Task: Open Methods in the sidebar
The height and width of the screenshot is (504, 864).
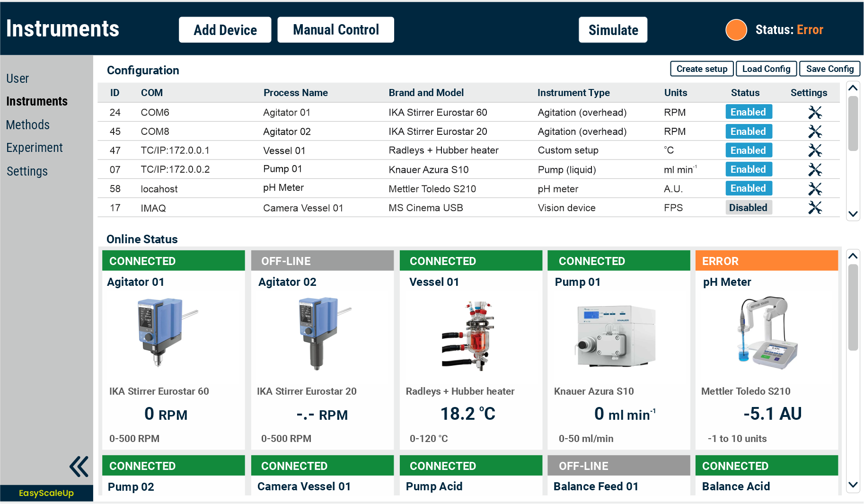Action: (x=28, y=125)
